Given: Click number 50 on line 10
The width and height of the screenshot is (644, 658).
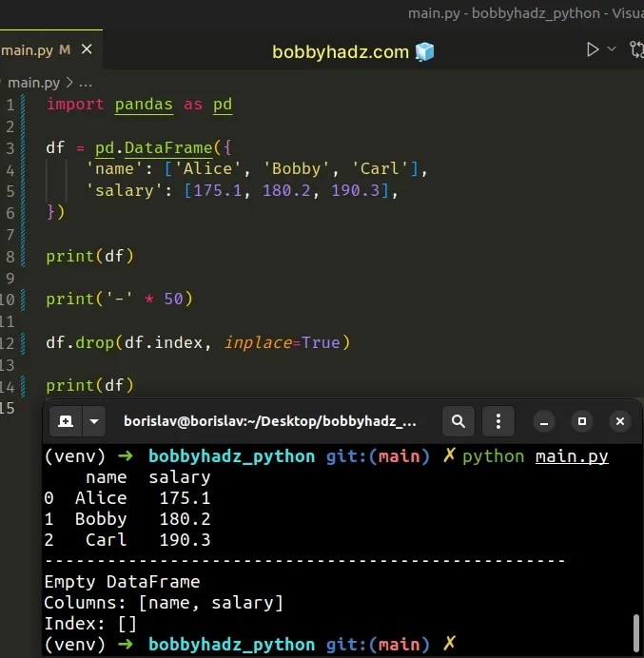Looking at the screenshot, I should click(173, 299).
